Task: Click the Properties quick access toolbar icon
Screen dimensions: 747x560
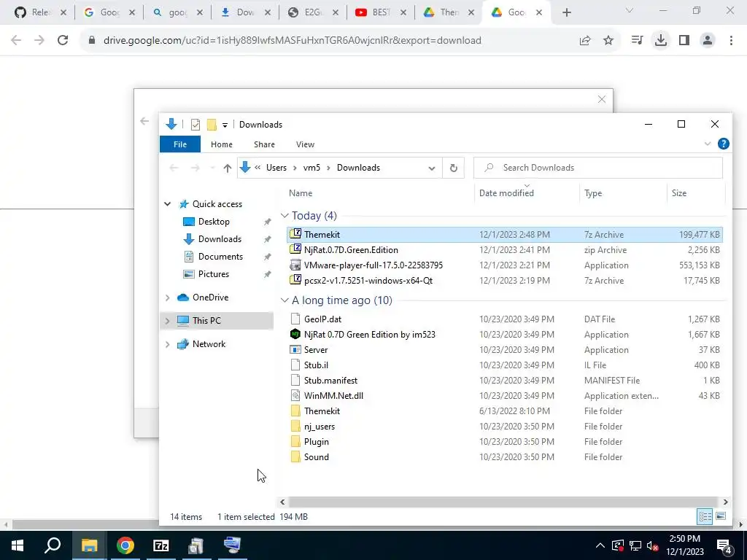Action: [196, 125]
